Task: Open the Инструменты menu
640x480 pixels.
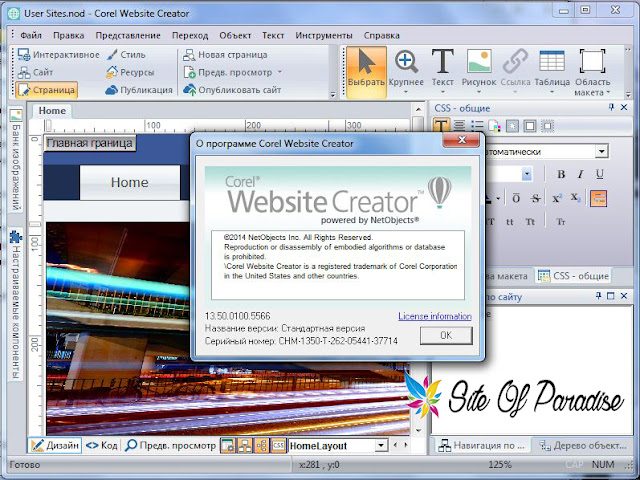Action: pyautogui.click(x=324, y=36)
